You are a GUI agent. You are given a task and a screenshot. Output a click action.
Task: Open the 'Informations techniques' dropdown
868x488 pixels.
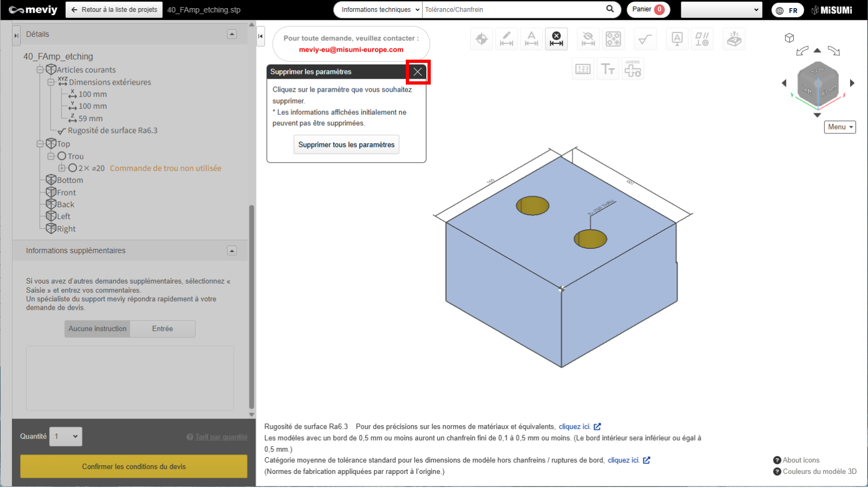point(378,10)
